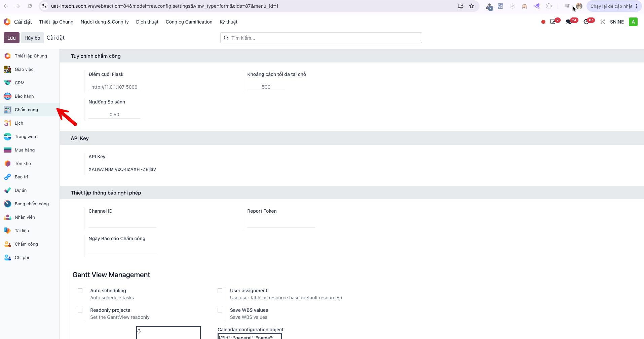This screenshot has height=339, width=644.
Task: Open the Kỹ thuật menu
Action: pyautogui.click(x=229, y=22)
